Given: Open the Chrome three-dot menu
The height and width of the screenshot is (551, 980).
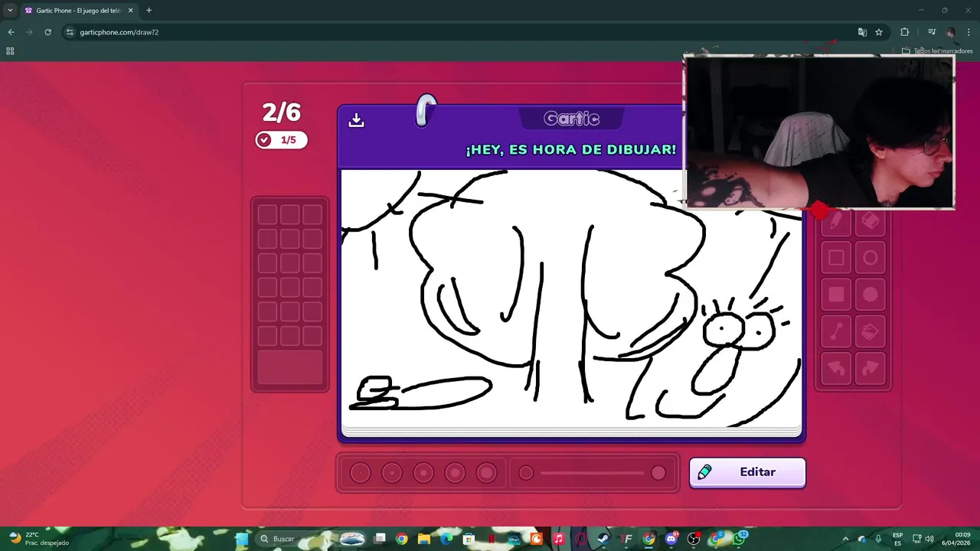Looking at the screenshot, I should 969,32.
